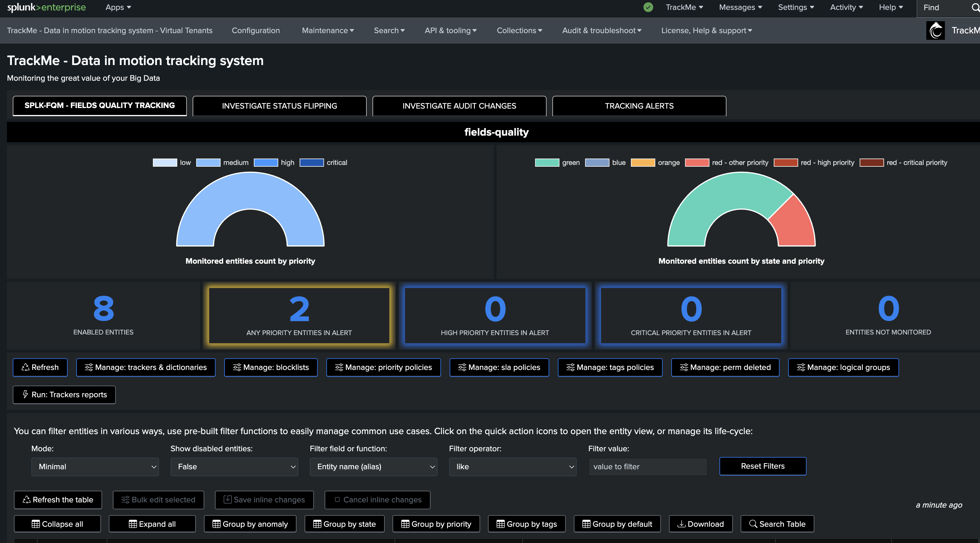Click the Refresh button

[40, 367]
